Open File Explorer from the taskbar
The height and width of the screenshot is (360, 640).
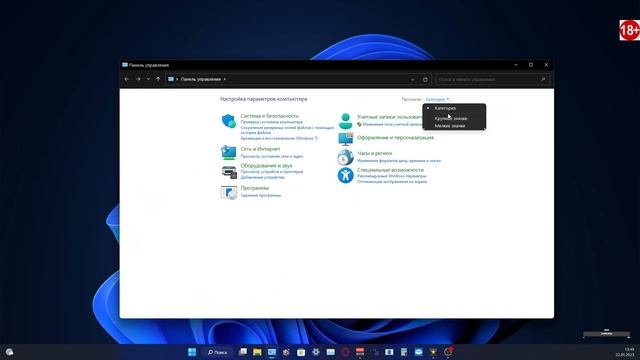pyautogui.click(x=257, y=352)
